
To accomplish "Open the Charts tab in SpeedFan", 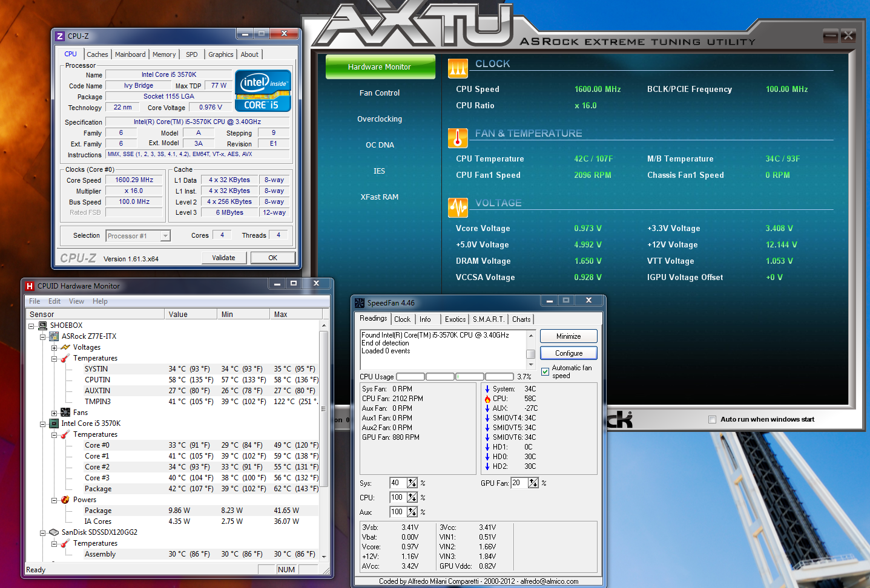I will [521, 319].
